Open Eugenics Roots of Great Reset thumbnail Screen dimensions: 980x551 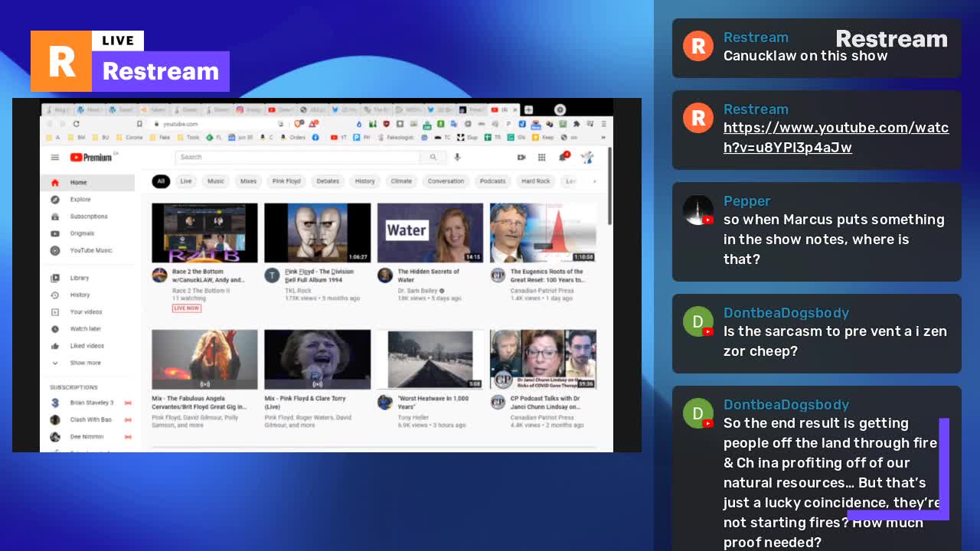543,233
